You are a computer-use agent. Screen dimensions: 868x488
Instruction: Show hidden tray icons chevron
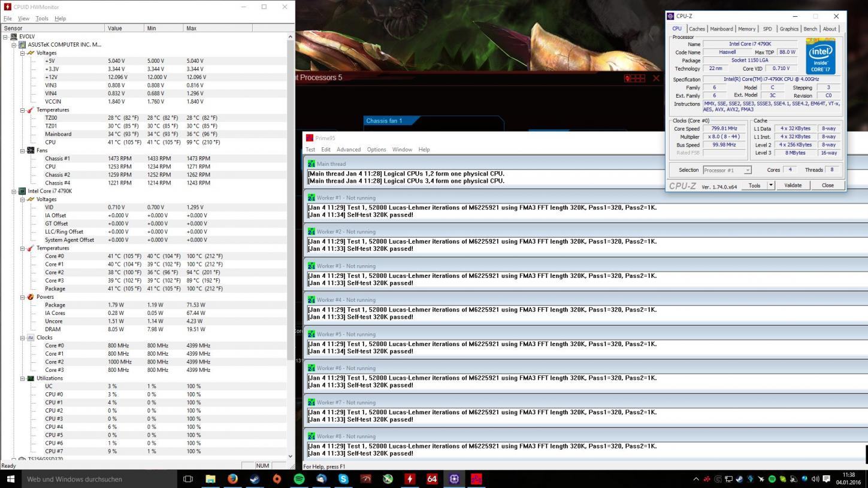(695, 479)
